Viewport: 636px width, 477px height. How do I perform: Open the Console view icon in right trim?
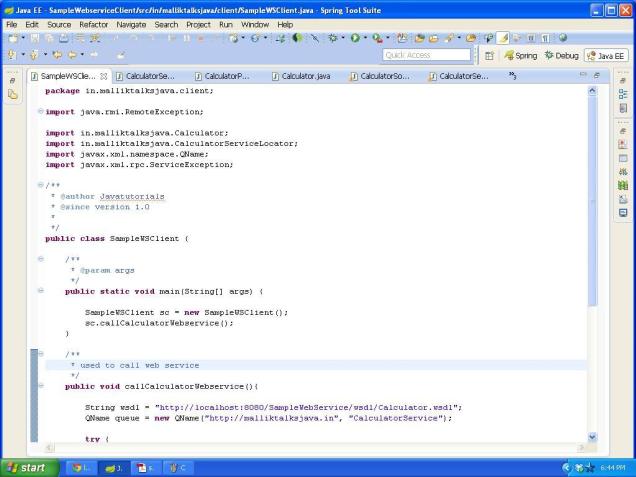point(622,212)
